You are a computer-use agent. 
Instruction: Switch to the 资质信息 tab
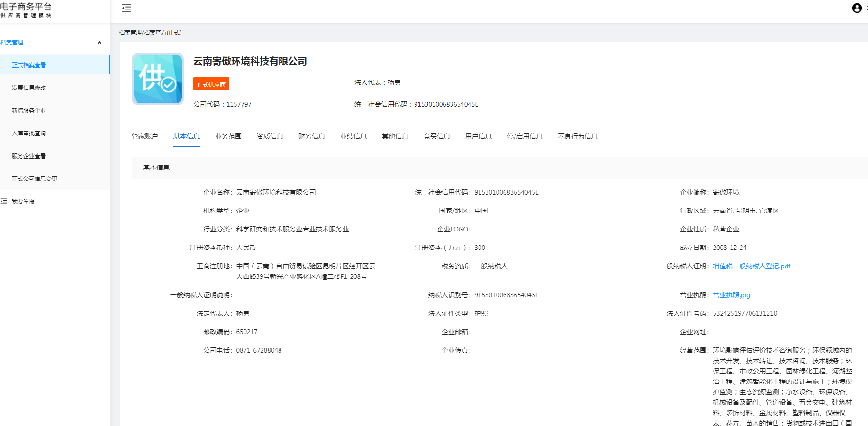(x=270, y=136)
